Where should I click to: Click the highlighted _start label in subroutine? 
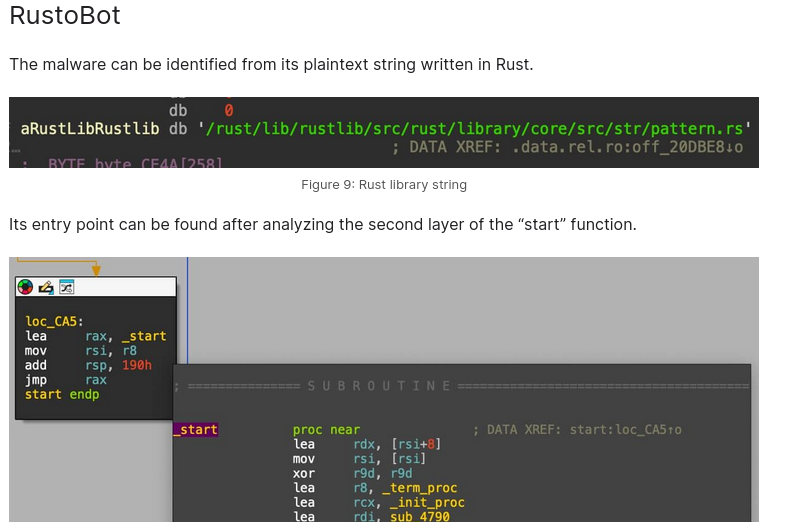pos(195,429)
